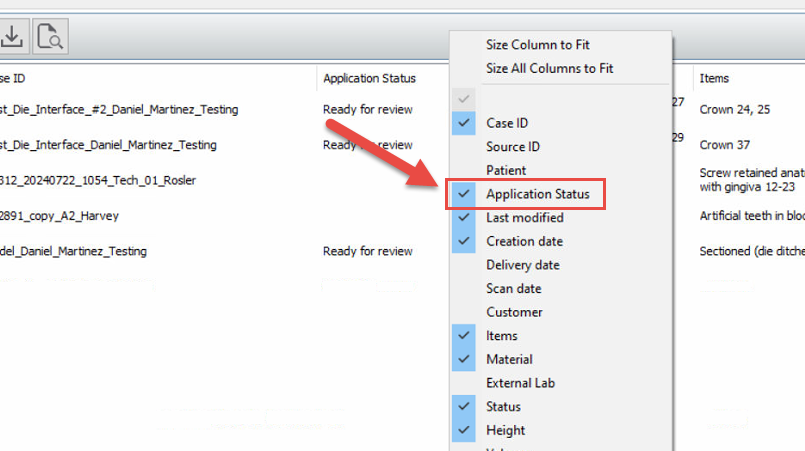Disable the Last modified column

(x=524, y=218)
